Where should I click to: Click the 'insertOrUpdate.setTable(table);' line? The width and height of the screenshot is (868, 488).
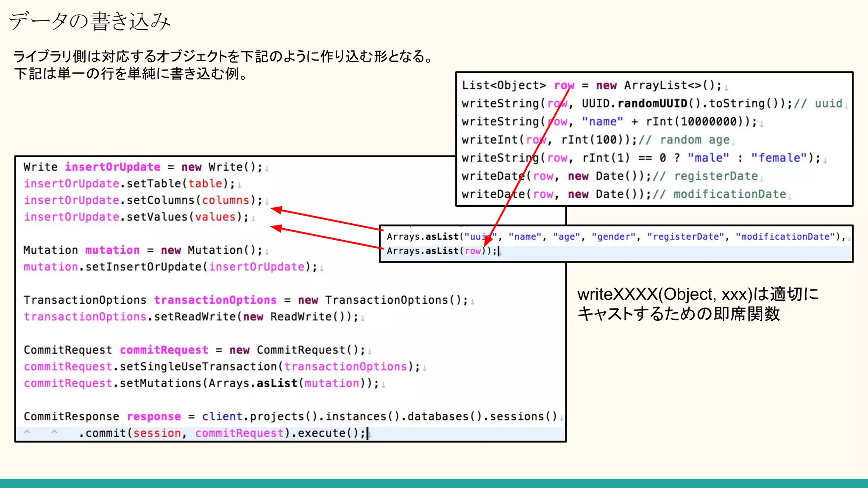pos(129,183)
